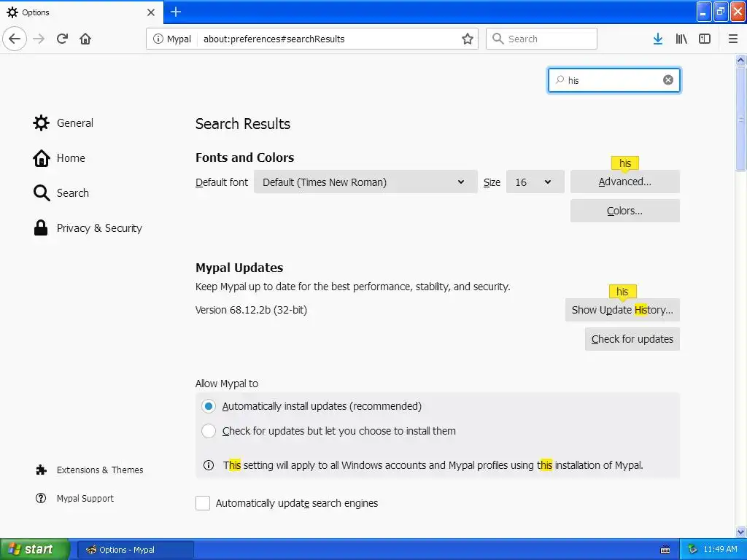Open the font Size dropdown
747x560 pixels.
(535, 182)
